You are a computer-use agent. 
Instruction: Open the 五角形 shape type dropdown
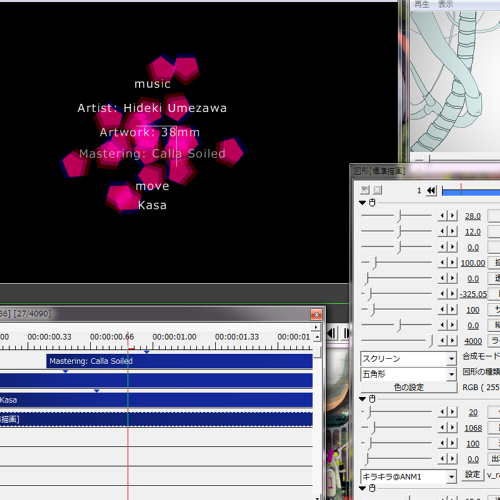[408, 374]
